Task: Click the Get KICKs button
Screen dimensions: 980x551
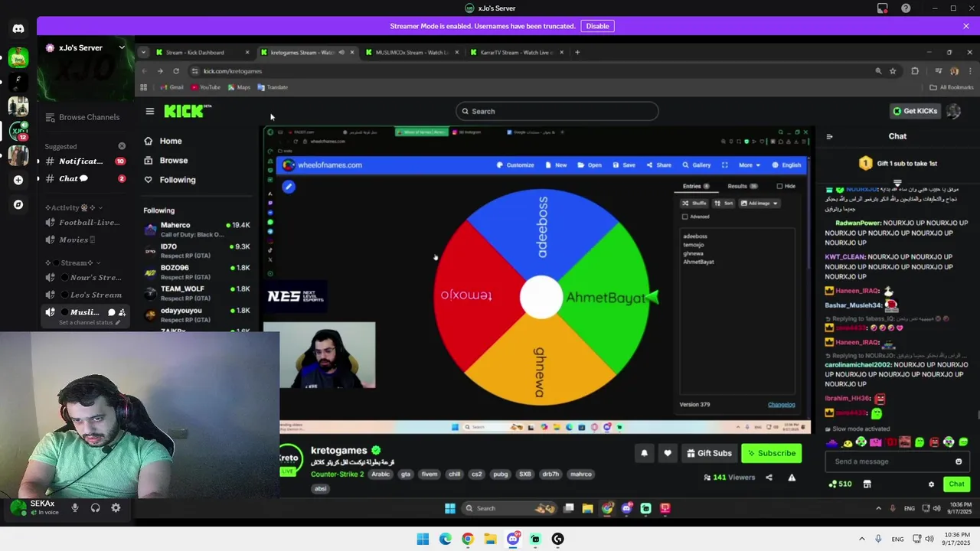Action: [914, 111]
